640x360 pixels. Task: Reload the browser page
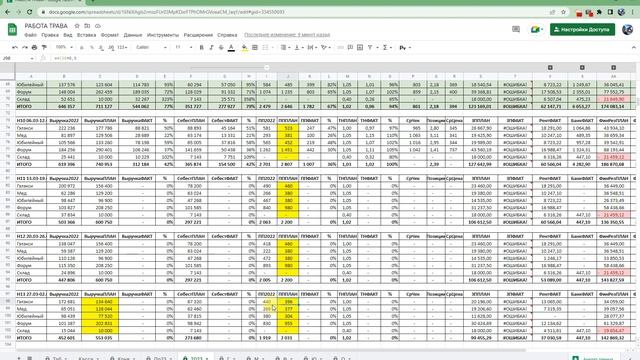[x=29, y=12]
